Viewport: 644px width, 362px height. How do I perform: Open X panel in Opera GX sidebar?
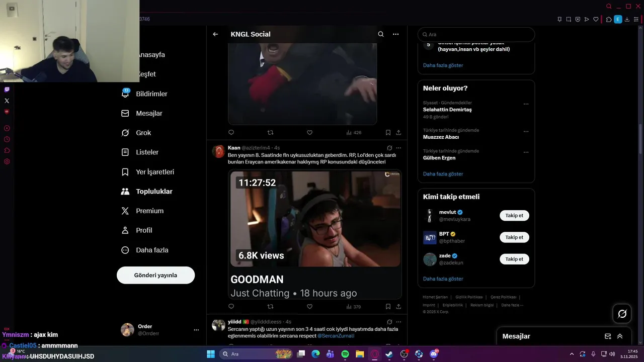tap(7, 101)
